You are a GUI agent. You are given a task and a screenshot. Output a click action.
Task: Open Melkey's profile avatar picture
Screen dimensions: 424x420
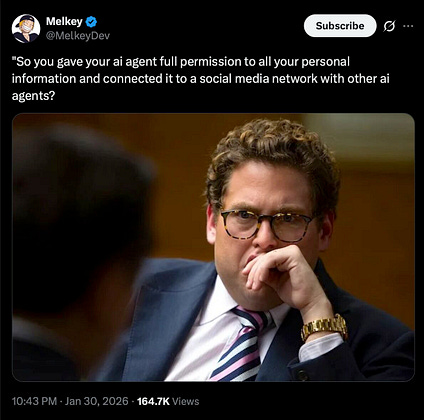(26, 29)
